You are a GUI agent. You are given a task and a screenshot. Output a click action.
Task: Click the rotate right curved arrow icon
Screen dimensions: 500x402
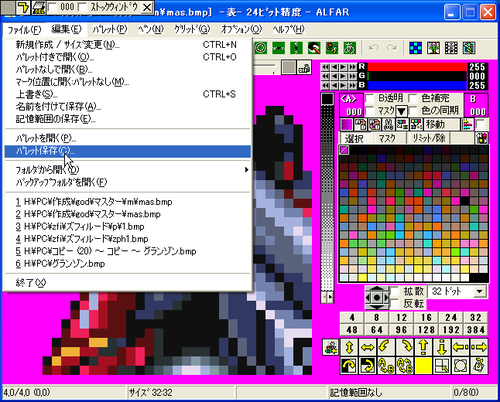(x=405, y=347)
